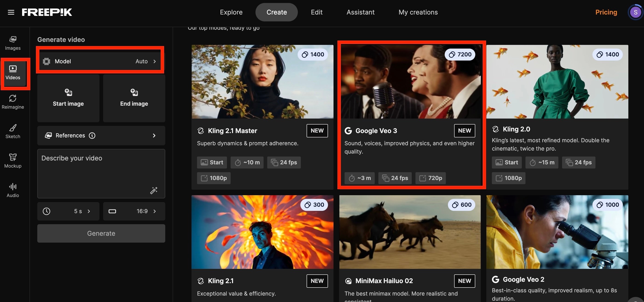Screen dimensions: 644x302
Task: Open the Sketch sidebar tool
Action: (13, 131)
